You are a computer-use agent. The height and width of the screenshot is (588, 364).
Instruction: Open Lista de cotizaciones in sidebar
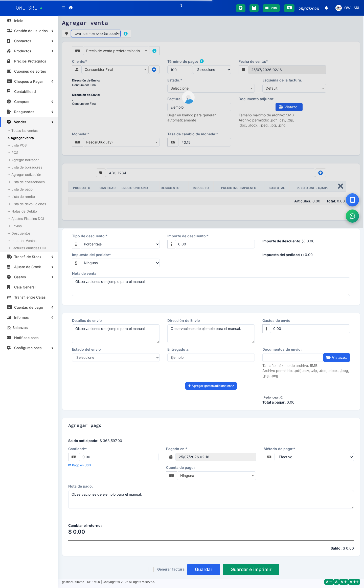click(x=28, y=182)
